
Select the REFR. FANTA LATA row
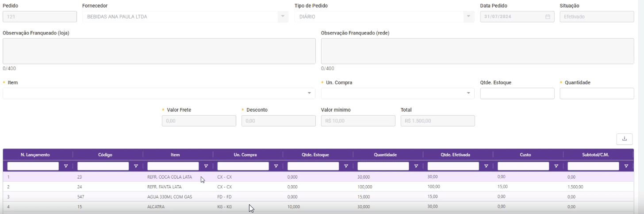[x=165, y=187]
